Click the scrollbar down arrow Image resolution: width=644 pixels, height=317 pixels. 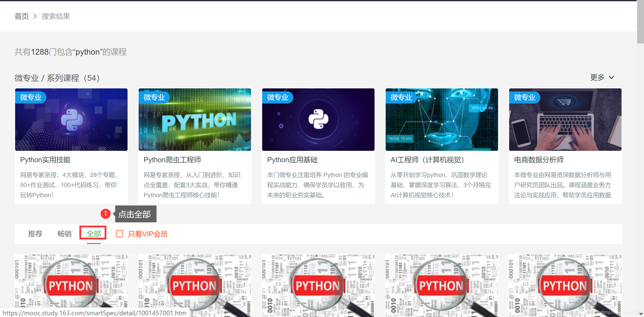click(640, 314)
